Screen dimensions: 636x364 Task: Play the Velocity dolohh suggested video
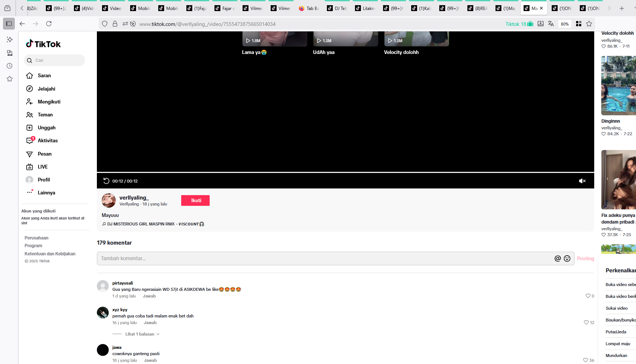pyautogui.click(x=416, y=39)
